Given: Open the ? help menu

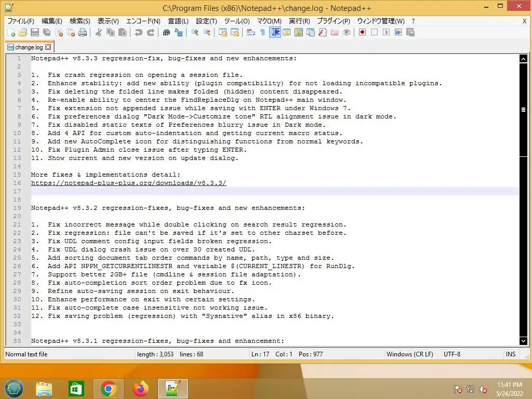Looking at the screenshot, I should coord(413,21).
